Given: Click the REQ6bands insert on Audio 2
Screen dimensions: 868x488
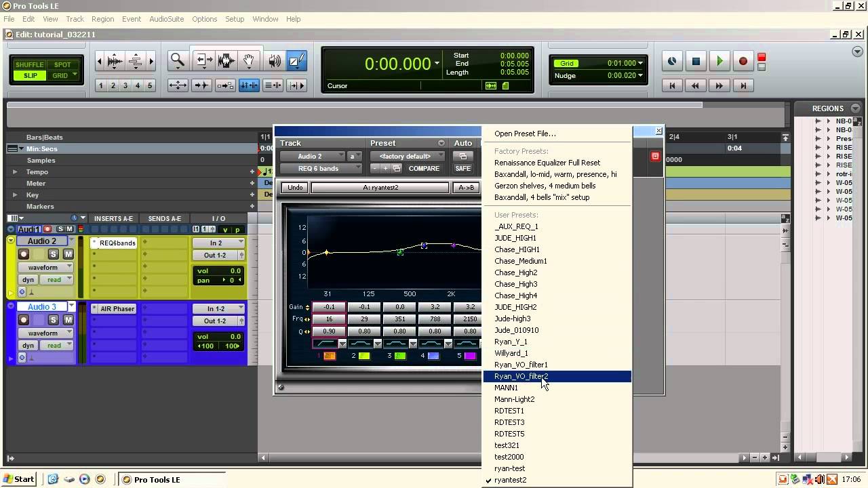Looking at the screenshot, I should 114,243.
